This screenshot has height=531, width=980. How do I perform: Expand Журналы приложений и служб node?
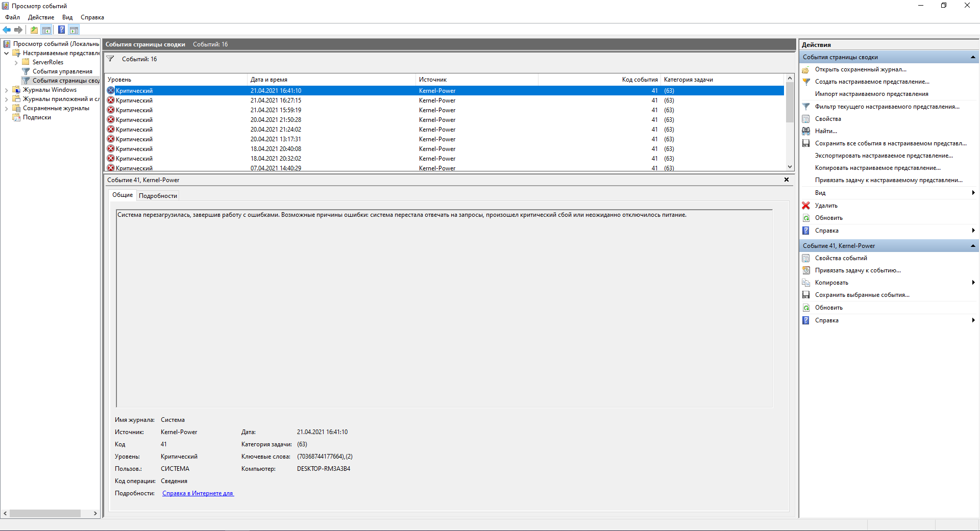pyautogui.click(x=6, y=99)
